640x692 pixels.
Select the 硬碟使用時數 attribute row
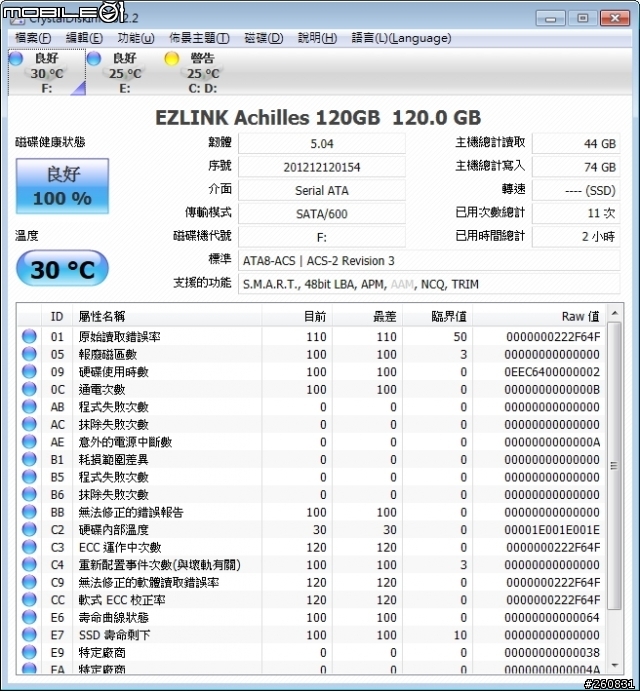312,372
